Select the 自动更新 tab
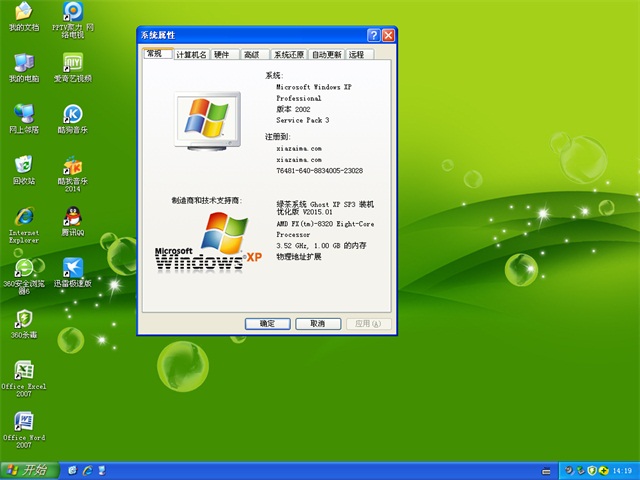640x480 pixels. click(326, 55)
